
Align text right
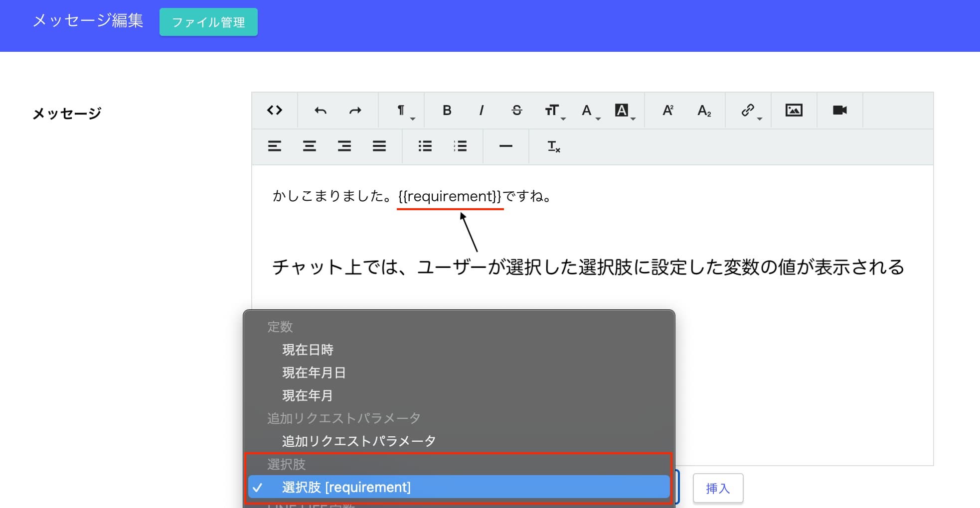coord(344,146)
